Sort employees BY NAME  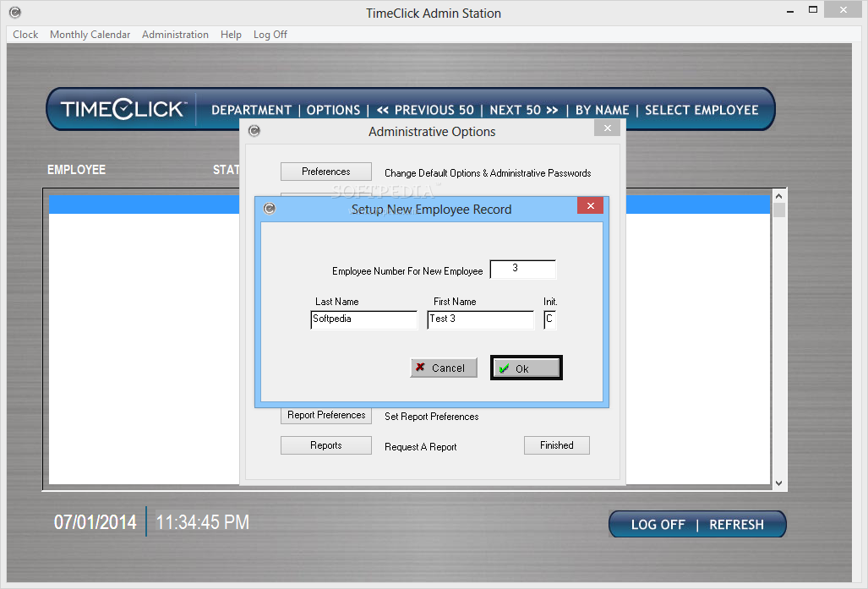pos(603,110)
